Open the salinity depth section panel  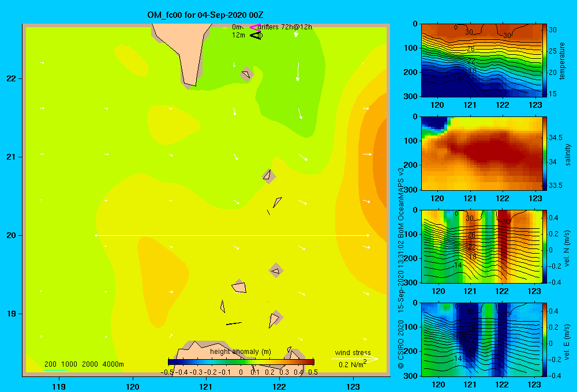tap(481, 153)
